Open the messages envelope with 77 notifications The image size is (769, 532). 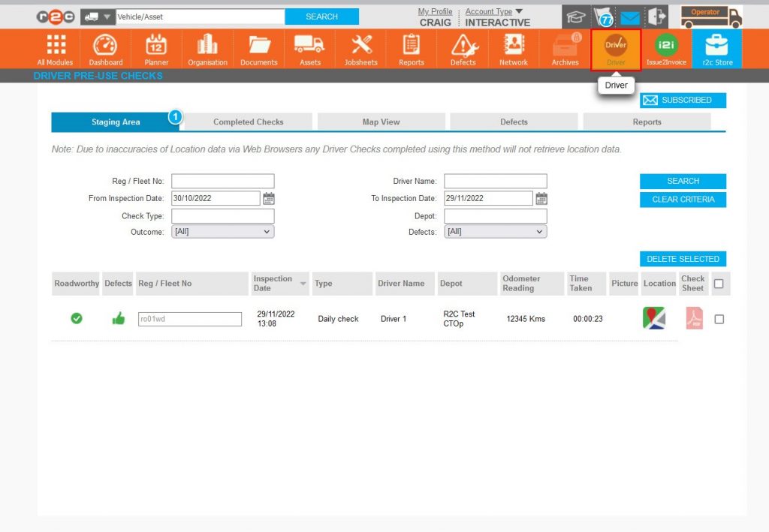(x=629, y=17)
